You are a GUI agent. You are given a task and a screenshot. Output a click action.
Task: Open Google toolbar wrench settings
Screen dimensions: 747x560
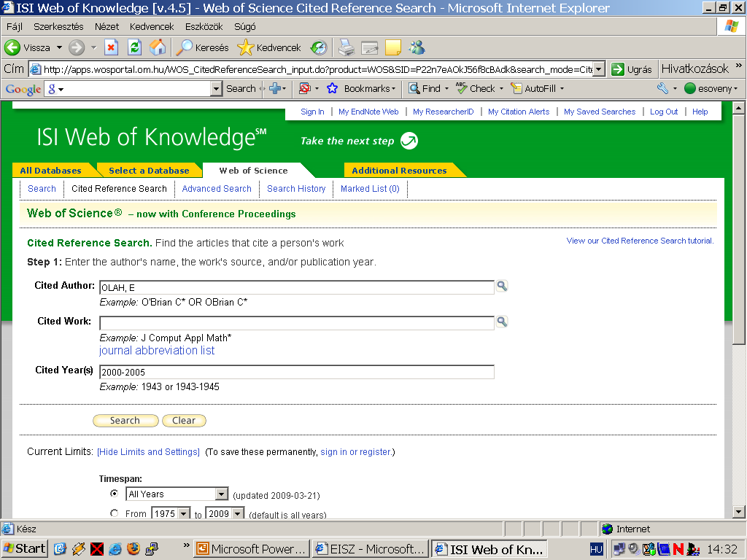662,88
